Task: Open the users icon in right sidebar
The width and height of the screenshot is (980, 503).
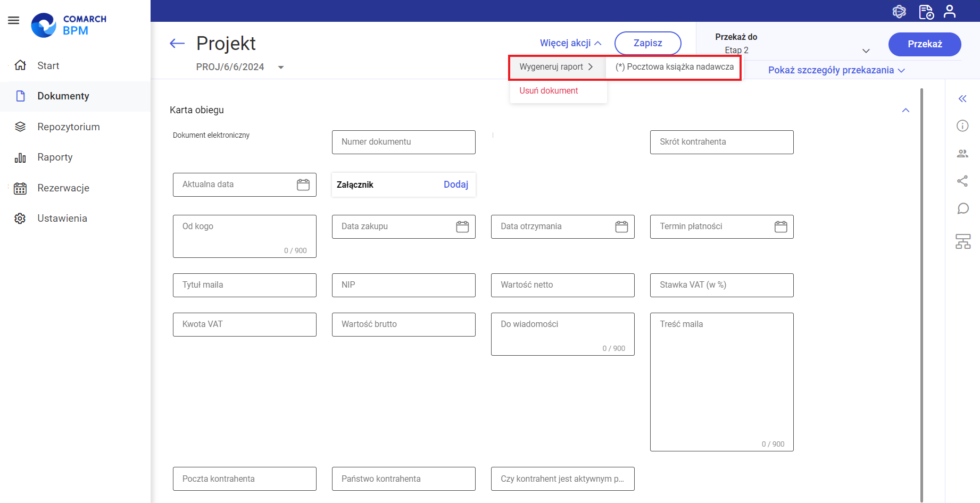Action: pos(962,154)
